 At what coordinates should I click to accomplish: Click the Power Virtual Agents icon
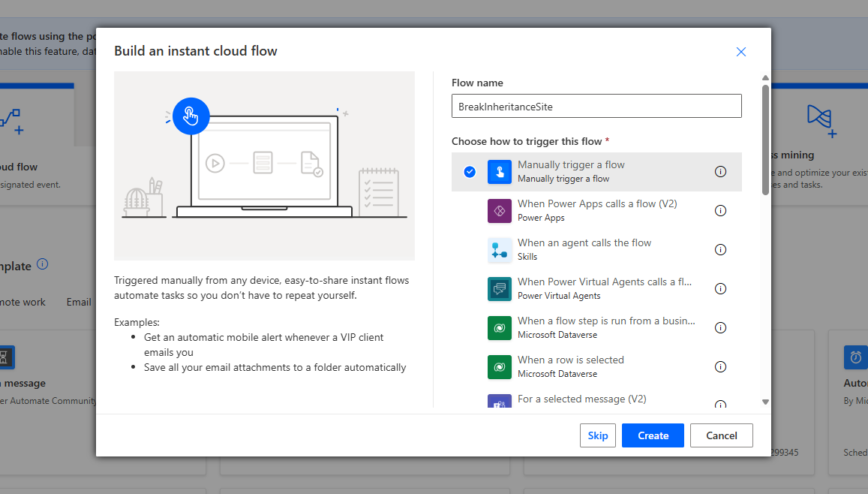(x=500, y=289)
